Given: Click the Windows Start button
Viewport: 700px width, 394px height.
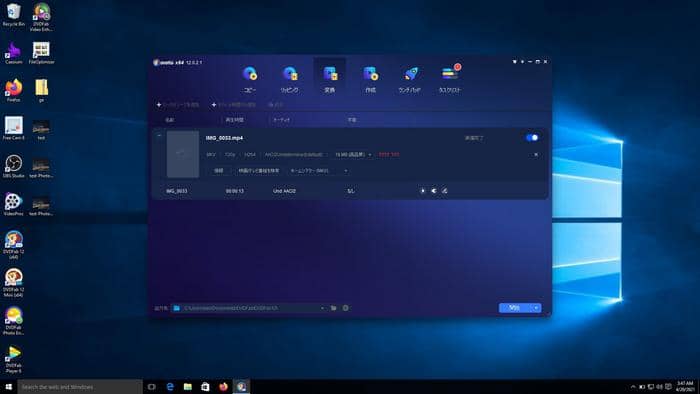Looking at the screenshot, I should tap(8, 386).
